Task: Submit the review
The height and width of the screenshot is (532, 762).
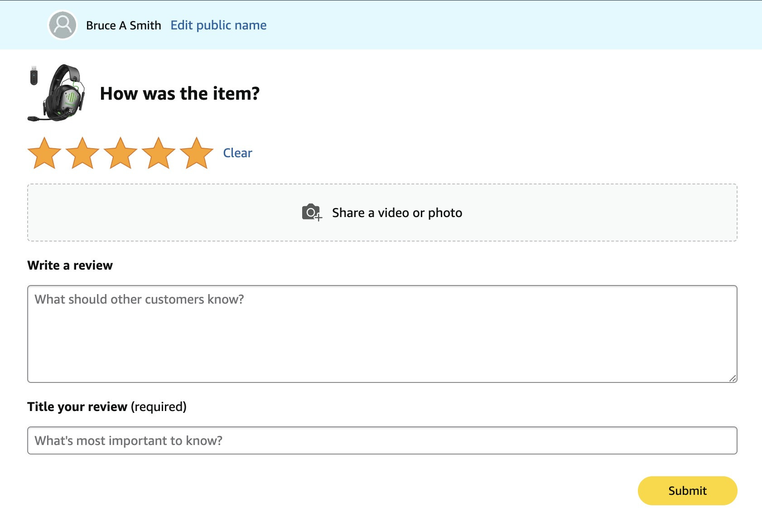Action: [x=687, y=491]
